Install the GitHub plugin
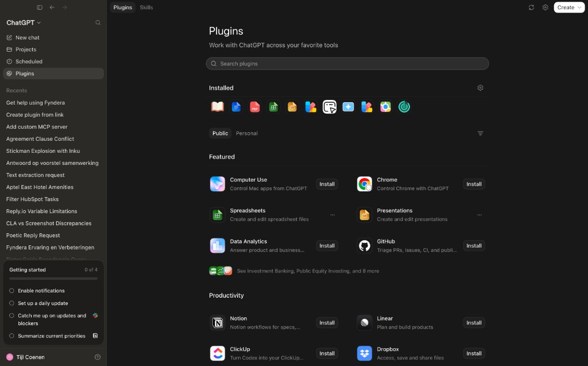This screenshot has width=588, height=366. coord(474,245)
